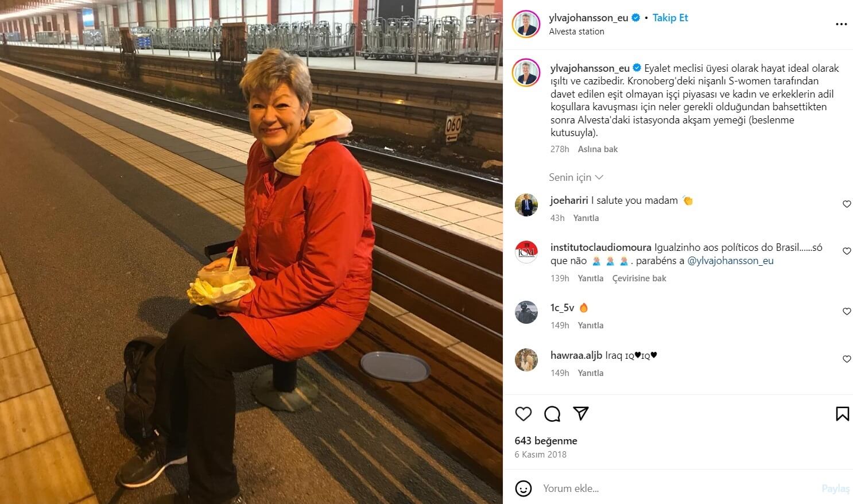
Task: Open the ylvajohansson_eu header profile picture
Action: point(526,24)
